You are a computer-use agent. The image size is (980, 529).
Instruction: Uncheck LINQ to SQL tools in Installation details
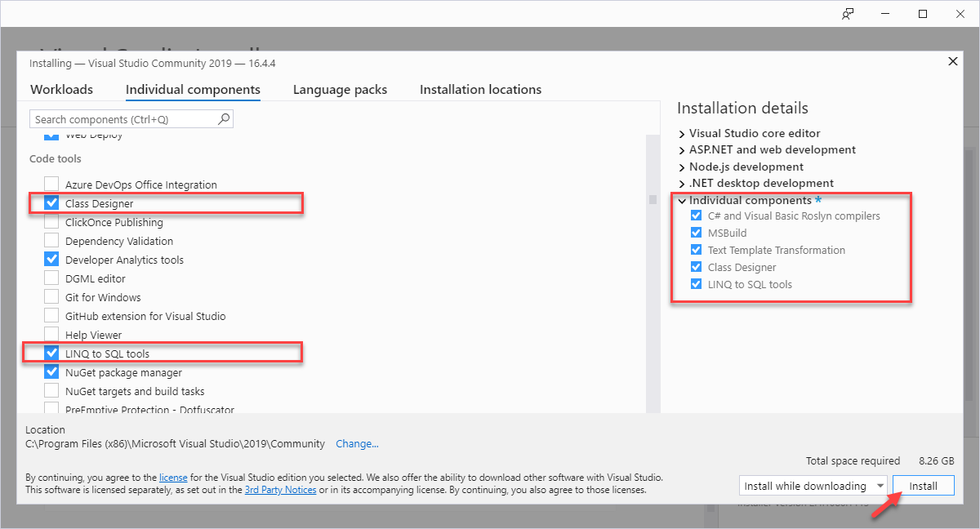pos(696,284)
